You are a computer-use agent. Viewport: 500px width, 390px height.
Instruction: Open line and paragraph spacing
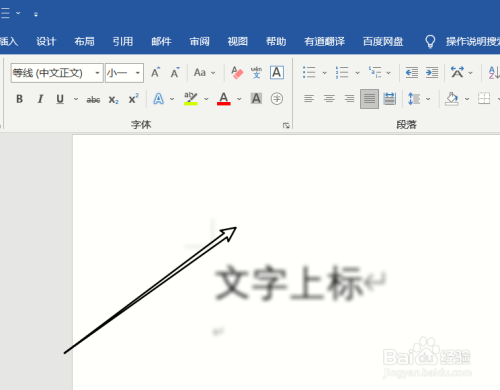tap(414, 99)
